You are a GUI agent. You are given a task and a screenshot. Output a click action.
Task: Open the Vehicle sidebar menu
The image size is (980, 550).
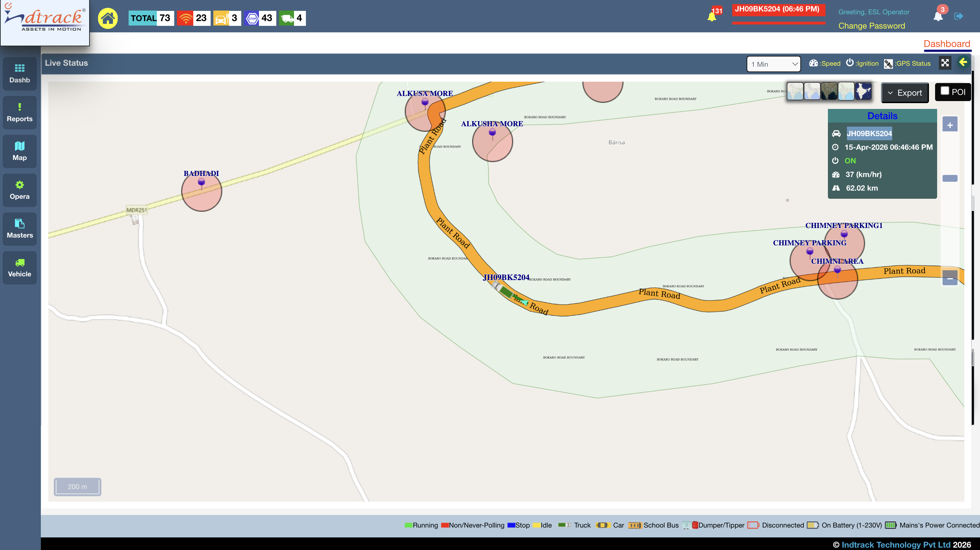tap(20, 268)
